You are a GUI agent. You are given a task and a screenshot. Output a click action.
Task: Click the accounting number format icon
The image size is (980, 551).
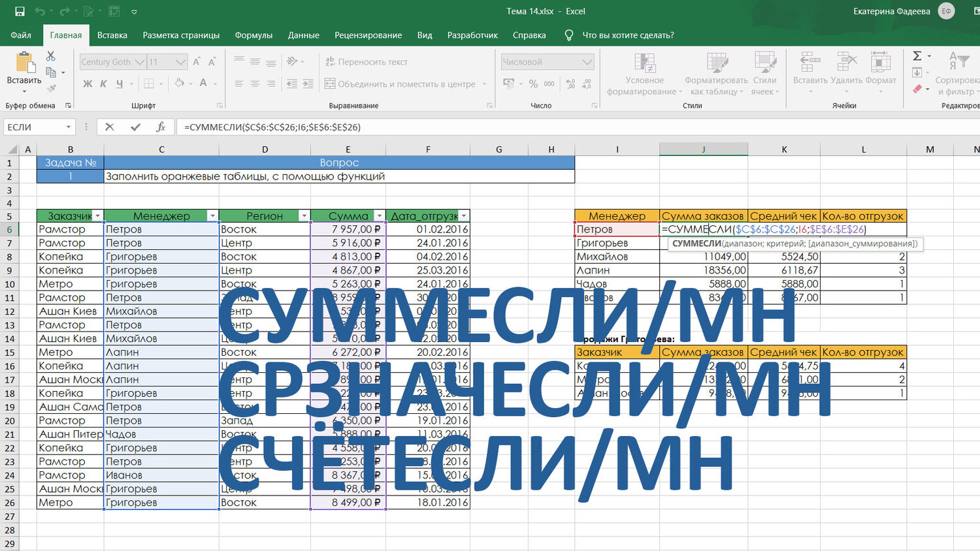coord(509,84)
